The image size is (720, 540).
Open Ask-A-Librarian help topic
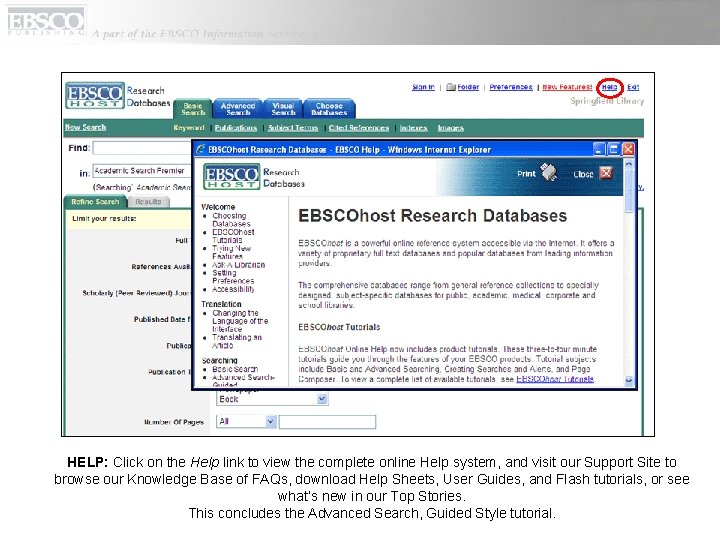pos(238,265)
